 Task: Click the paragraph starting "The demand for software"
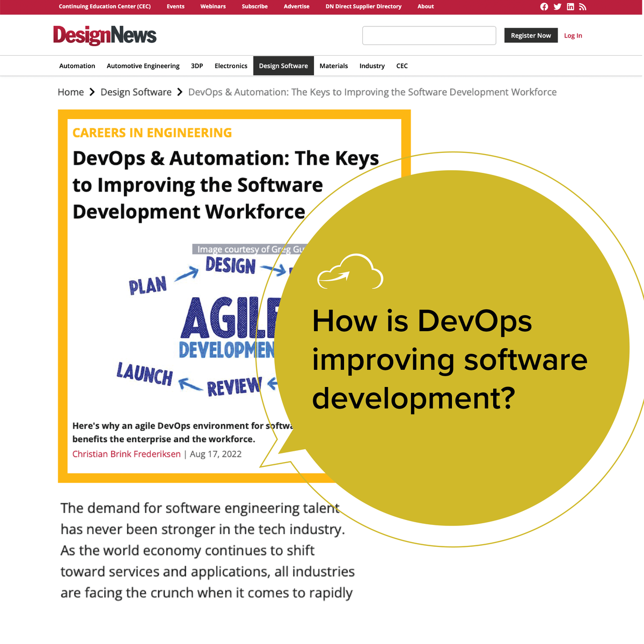coord(208,551)
